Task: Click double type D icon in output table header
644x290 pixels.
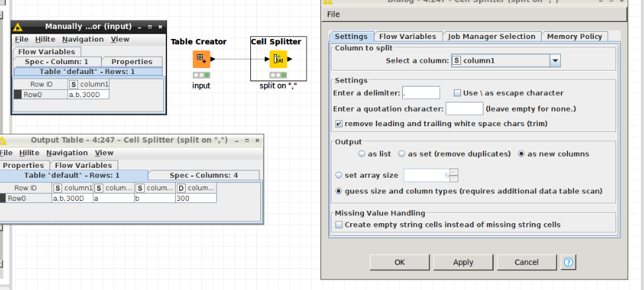Action: pos(181,188)
